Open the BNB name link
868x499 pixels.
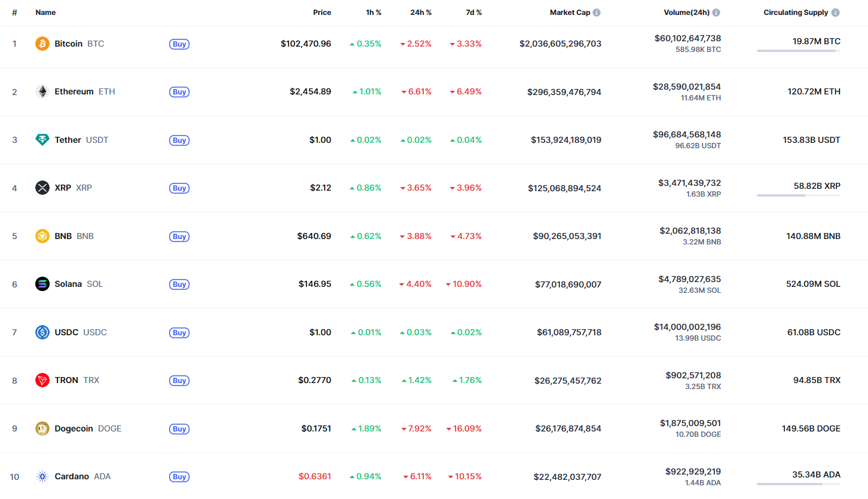click(x=74, y=236)
